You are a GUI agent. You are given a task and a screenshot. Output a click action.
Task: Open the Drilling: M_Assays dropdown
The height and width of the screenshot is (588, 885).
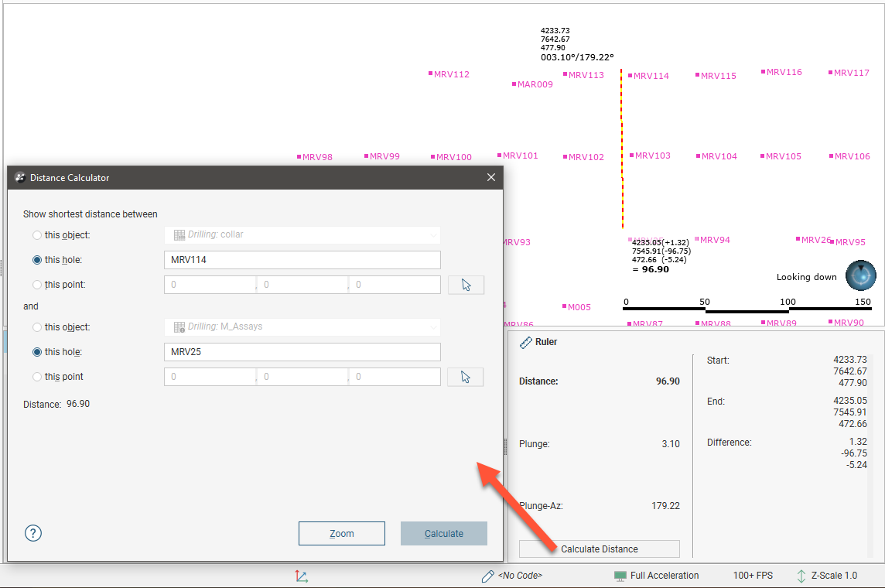[x=302, y=327]
